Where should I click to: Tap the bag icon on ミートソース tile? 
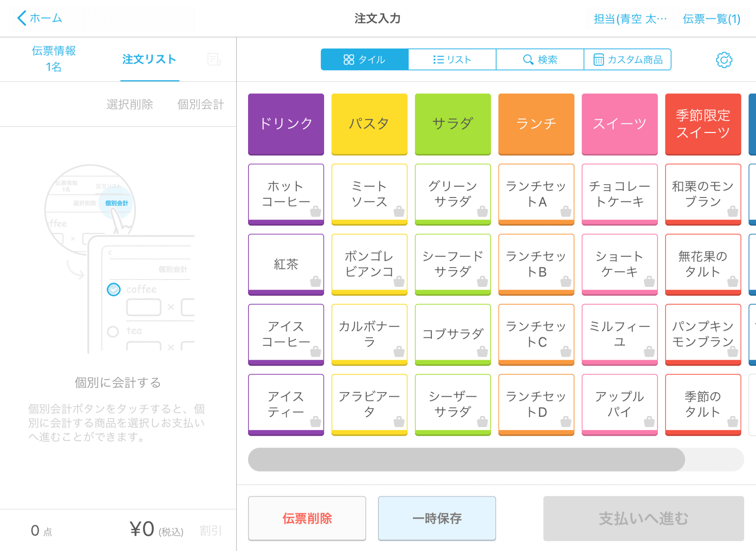click(399, 211)
